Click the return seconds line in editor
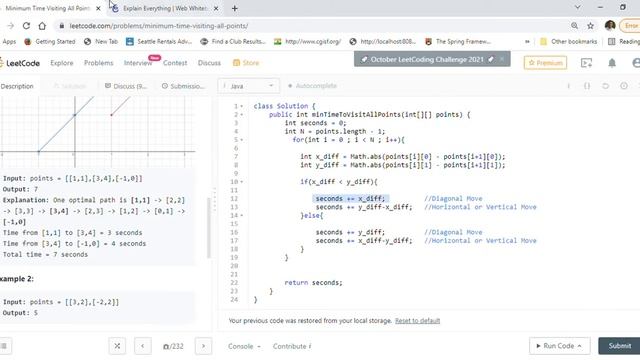 click(x=313, y=282)
